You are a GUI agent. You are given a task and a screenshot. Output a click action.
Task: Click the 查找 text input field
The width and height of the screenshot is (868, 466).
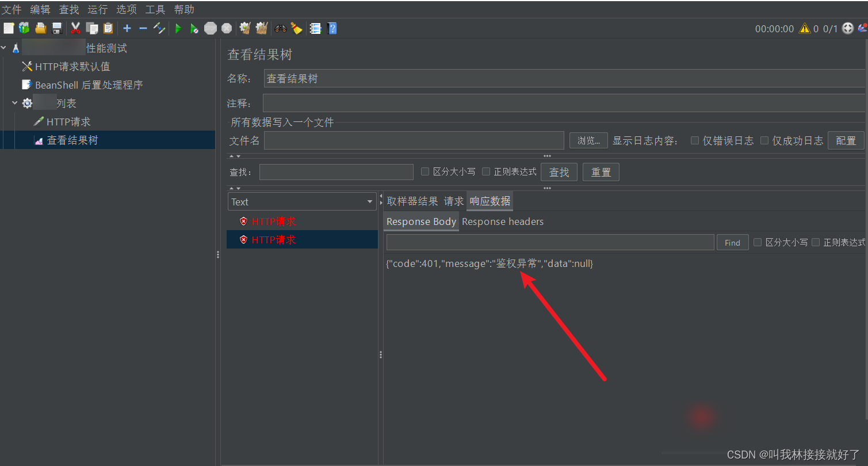click(x=337, y=172)
